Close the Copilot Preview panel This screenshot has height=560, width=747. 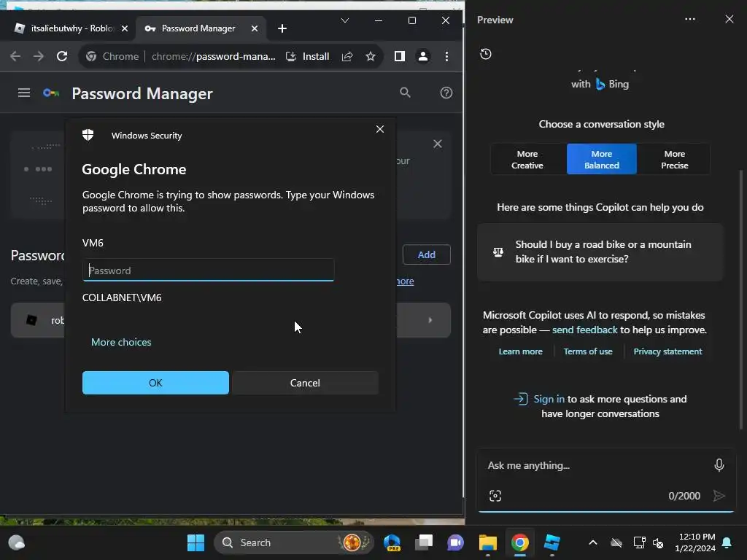729,19
